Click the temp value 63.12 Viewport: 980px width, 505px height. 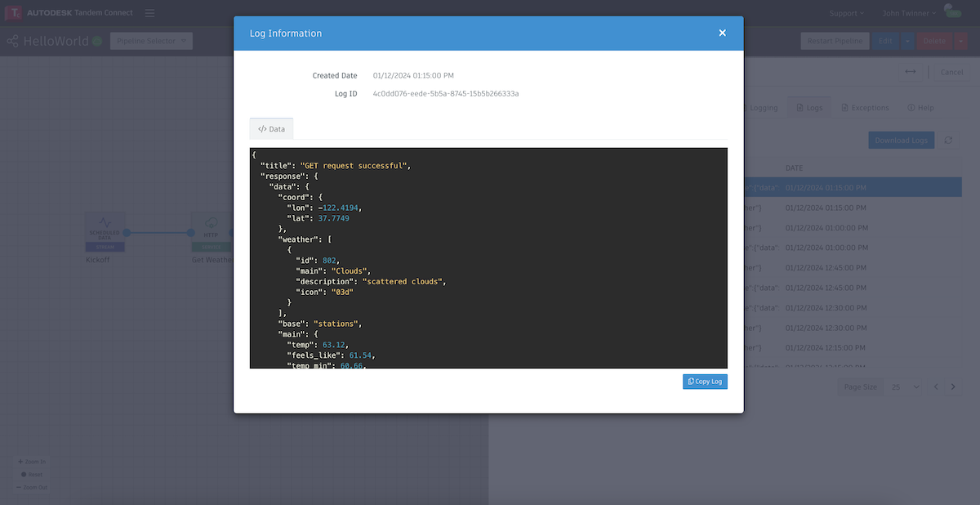[332, 345]
